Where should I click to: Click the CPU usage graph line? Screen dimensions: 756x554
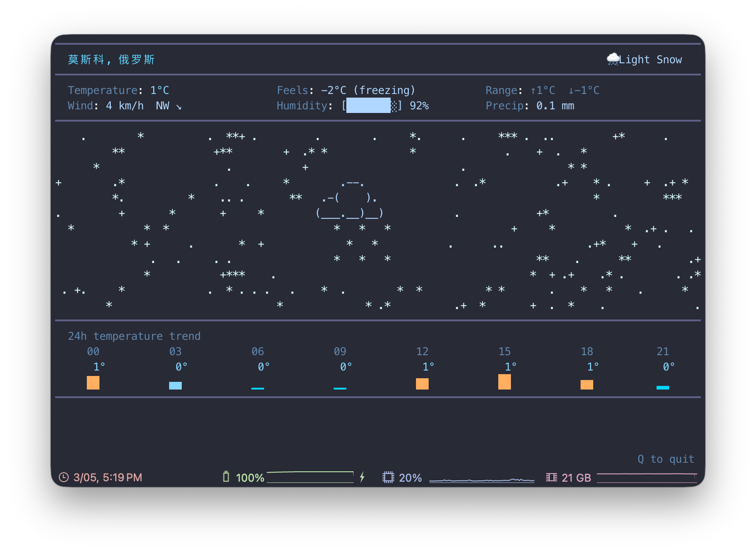tap(482, 479)
